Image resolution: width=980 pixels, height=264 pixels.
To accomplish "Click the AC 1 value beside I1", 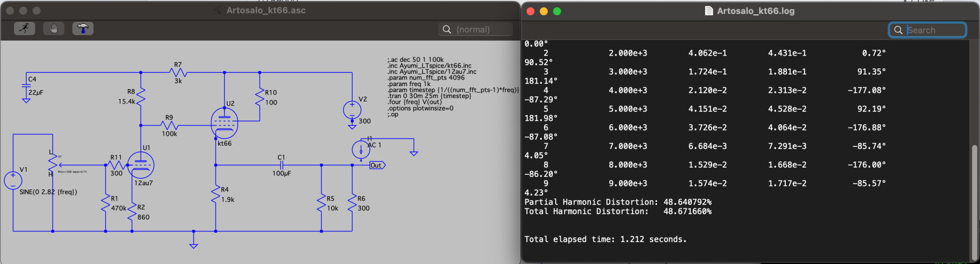I will [374, 145].
